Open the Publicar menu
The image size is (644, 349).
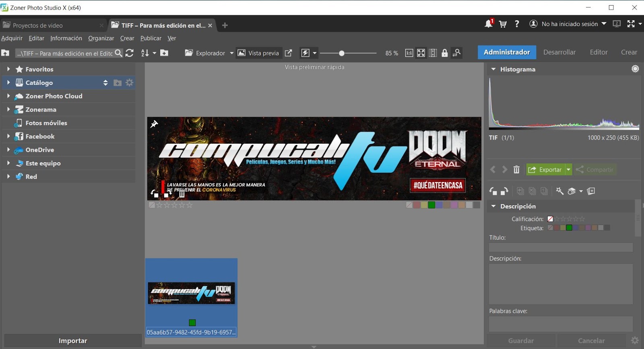(151, 38)
